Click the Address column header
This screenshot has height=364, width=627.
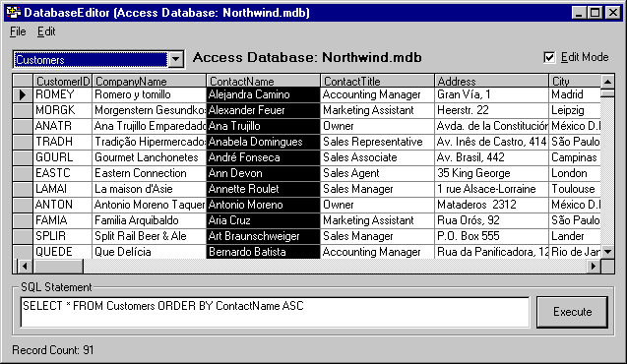click(491, 81)
